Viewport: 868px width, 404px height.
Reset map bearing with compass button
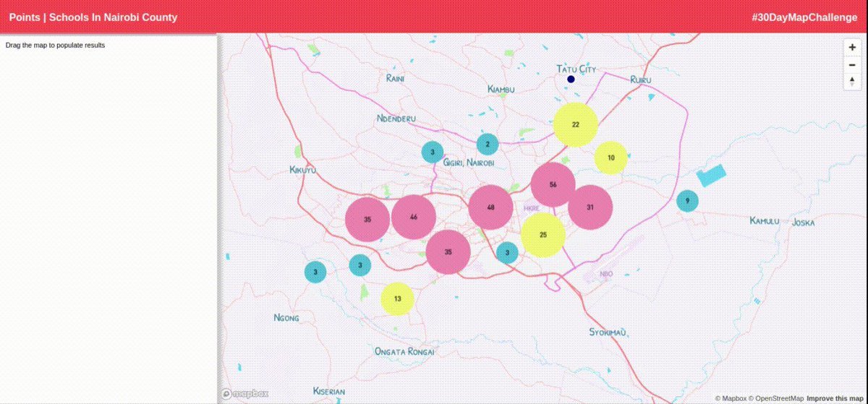pyautogui.click(x=852, y=81)
